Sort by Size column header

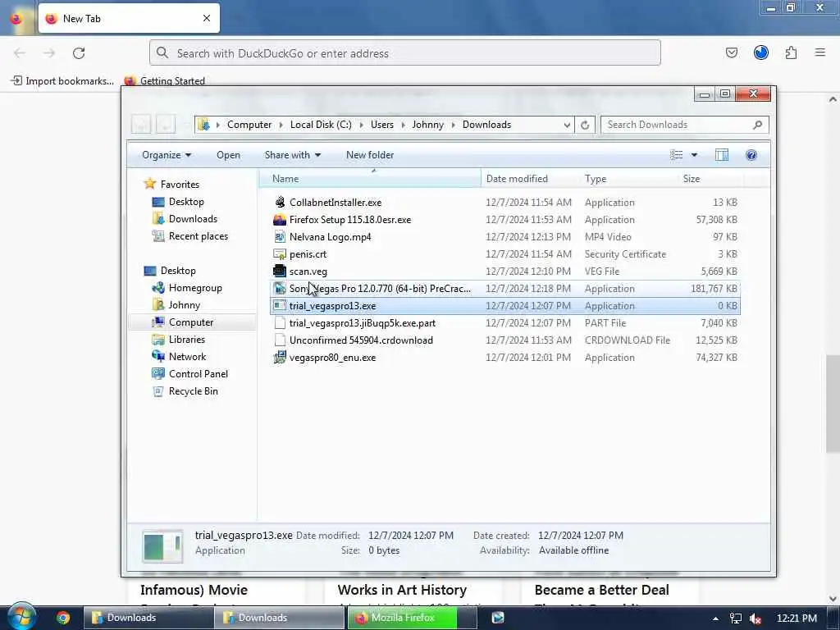710,178
